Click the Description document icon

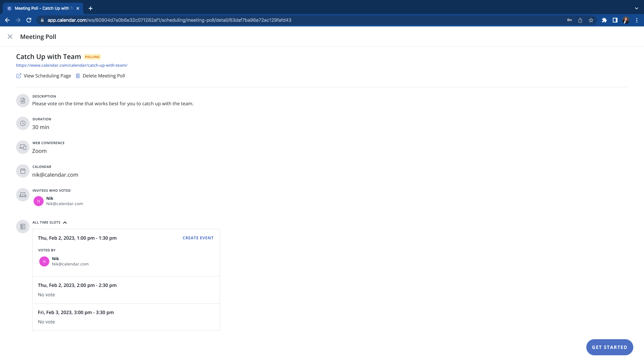23,101
